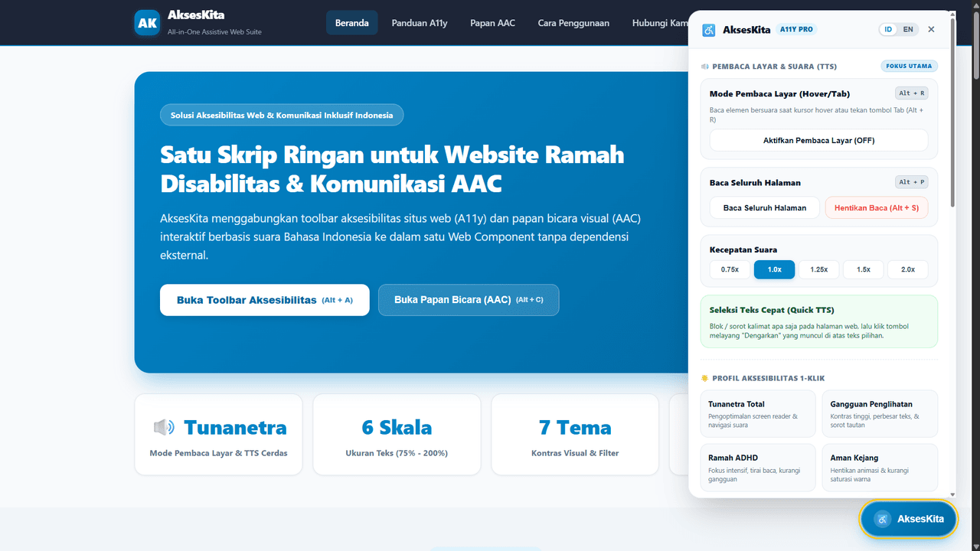Close the AksesKita accessibility panel

point(931,29)
